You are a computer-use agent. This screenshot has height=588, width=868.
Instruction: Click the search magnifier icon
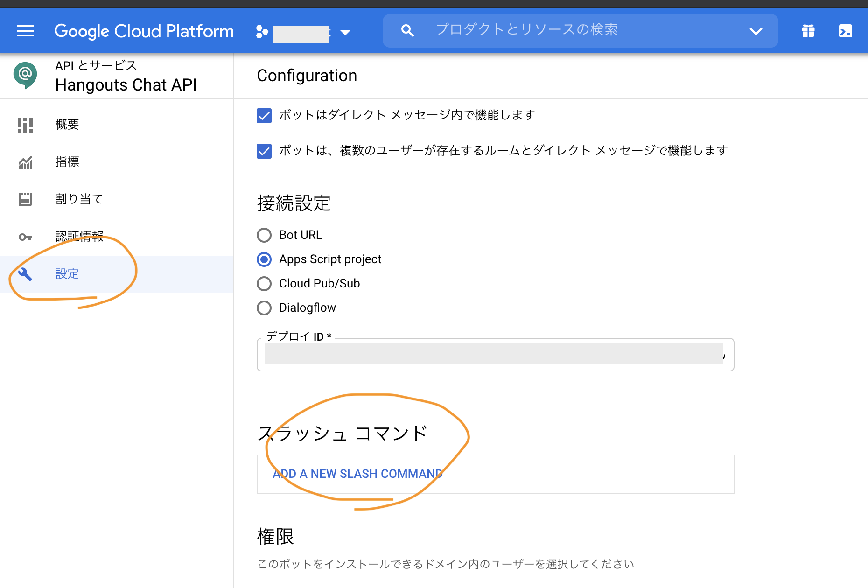[x=407, y=31]
